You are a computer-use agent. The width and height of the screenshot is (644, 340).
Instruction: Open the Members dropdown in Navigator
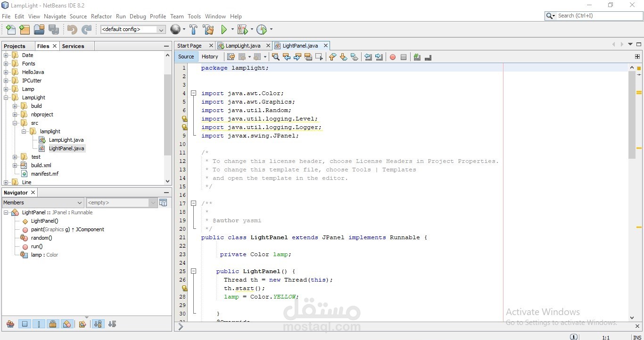(x=43, y=202)
